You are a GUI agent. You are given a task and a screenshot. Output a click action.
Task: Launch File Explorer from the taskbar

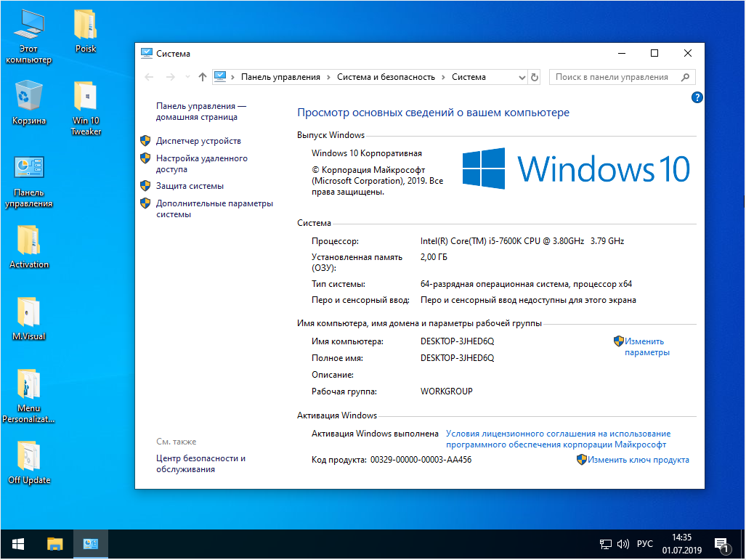tap(54, 544)
